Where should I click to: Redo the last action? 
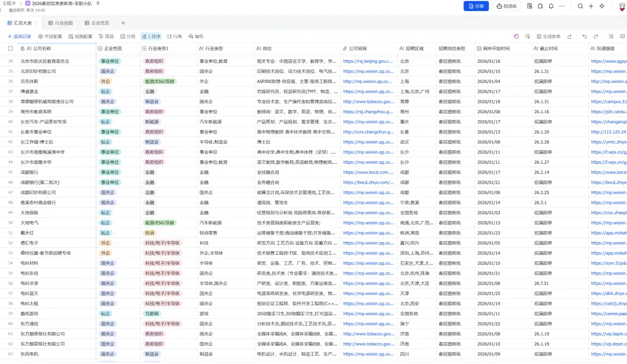coord(596,37)
